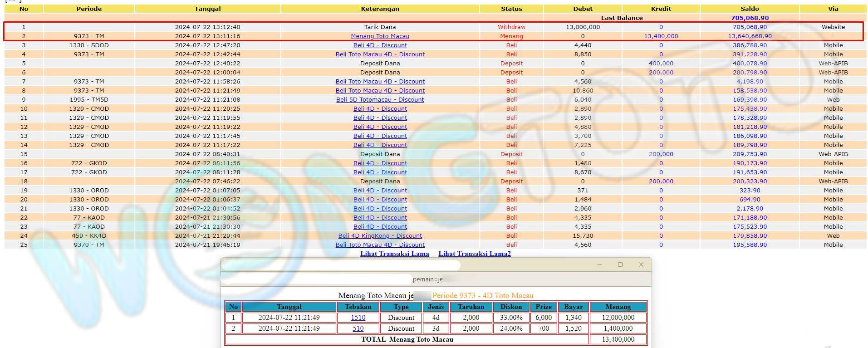Viewport: 868px width, 348px height.
Task: Open Beli 5D Totomacau - Discount link
Action: [380, 100]
